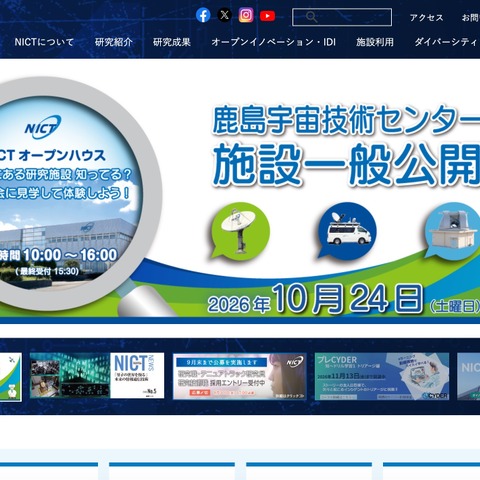Click the 10:00～16:00 opening hours text
The height and width of the screenshot is (480, 480).
(x=70, y=255)
